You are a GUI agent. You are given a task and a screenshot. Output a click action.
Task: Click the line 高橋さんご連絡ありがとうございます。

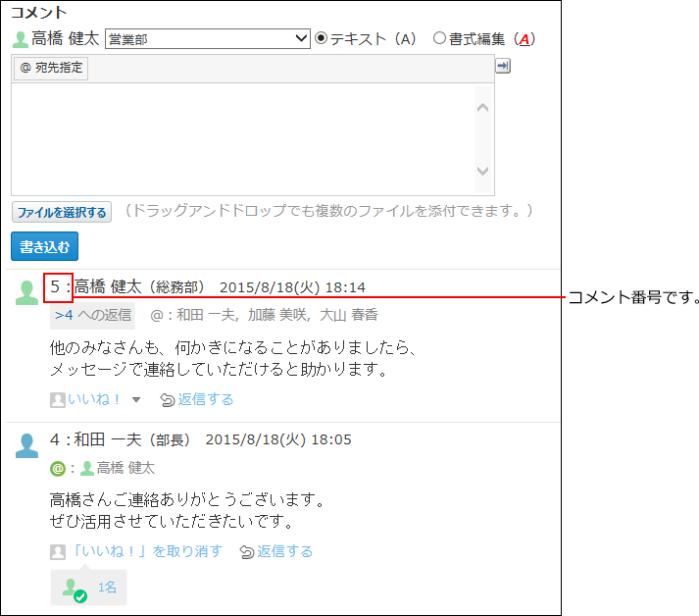(188, 499)
